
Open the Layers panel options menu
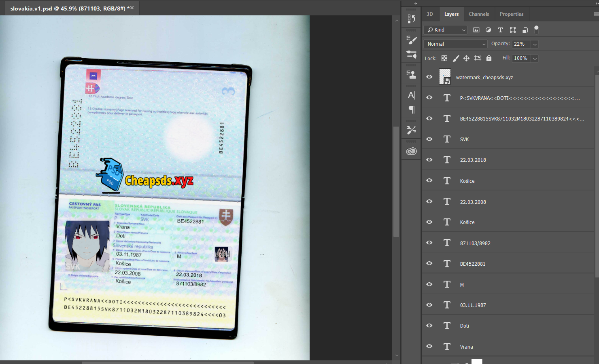point(596,14)
